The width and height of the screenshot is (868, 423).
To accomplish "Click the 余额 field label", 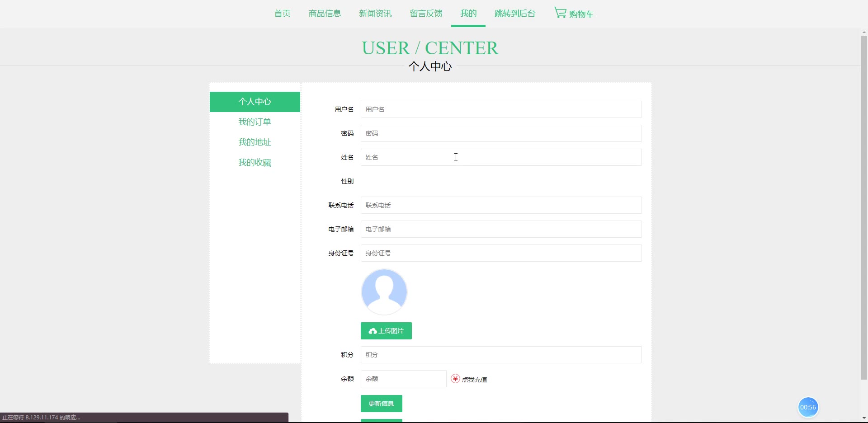I will 347,379.
